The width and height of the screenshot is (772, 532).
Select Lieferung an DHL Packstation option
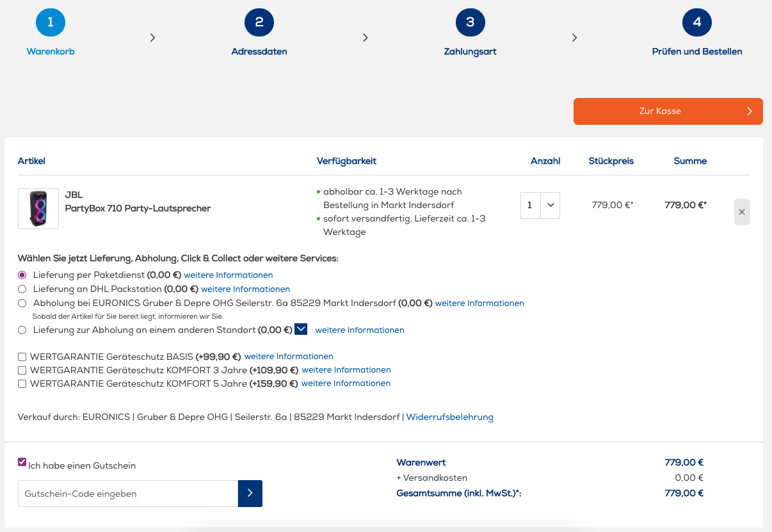22,289
